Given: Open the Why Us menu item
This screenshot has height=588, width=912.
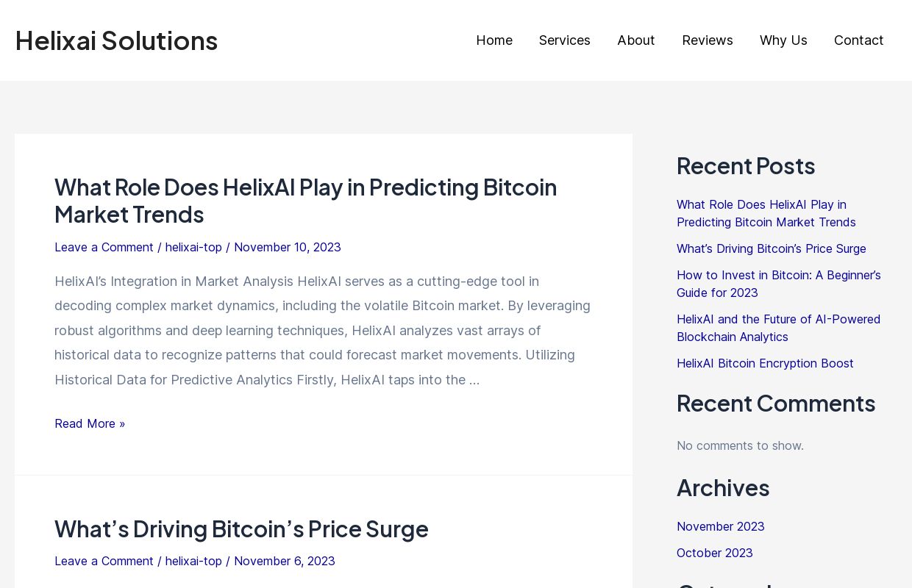Looking at the screenshot, I should pos(783,40).
